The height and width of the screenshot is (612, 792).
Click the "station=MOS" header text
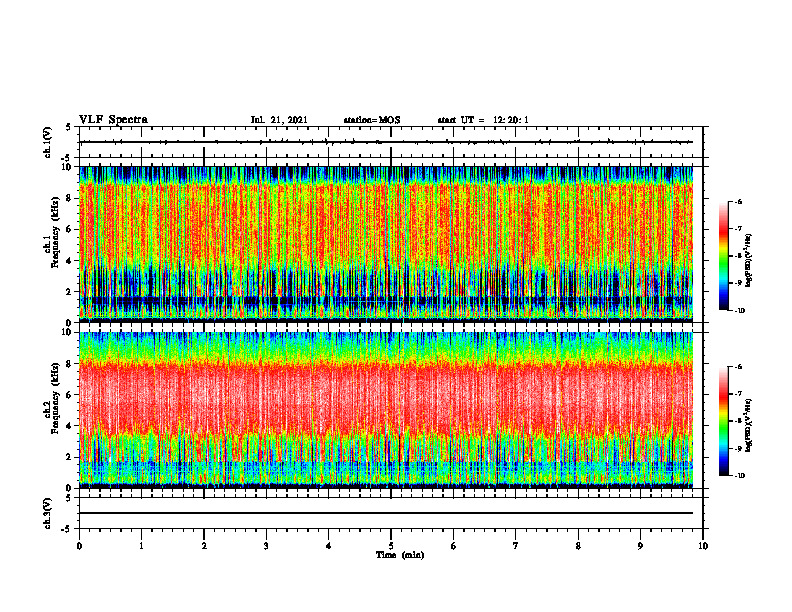tap(372, 120)
